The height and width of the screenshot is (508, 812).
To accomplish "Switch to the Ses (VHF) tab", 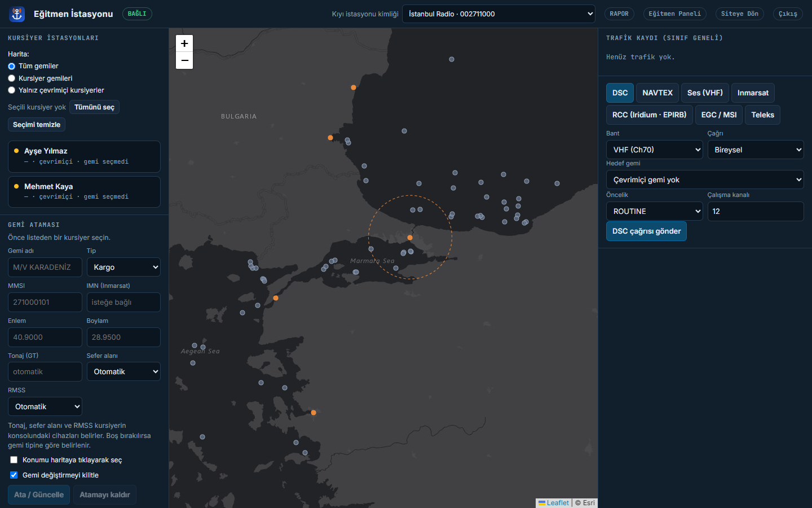I will pyautogui.click(x=705, y=93).
